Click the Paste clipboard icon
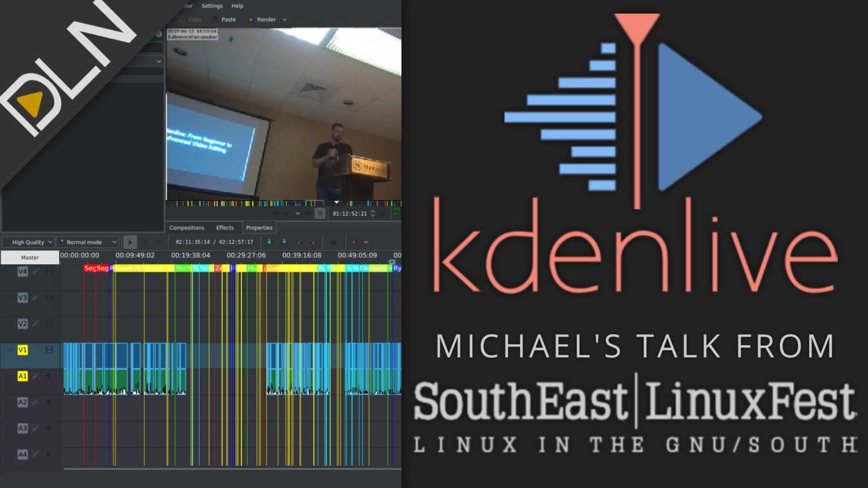Screen dimensions: 868x488 click(x=215, y=20)
